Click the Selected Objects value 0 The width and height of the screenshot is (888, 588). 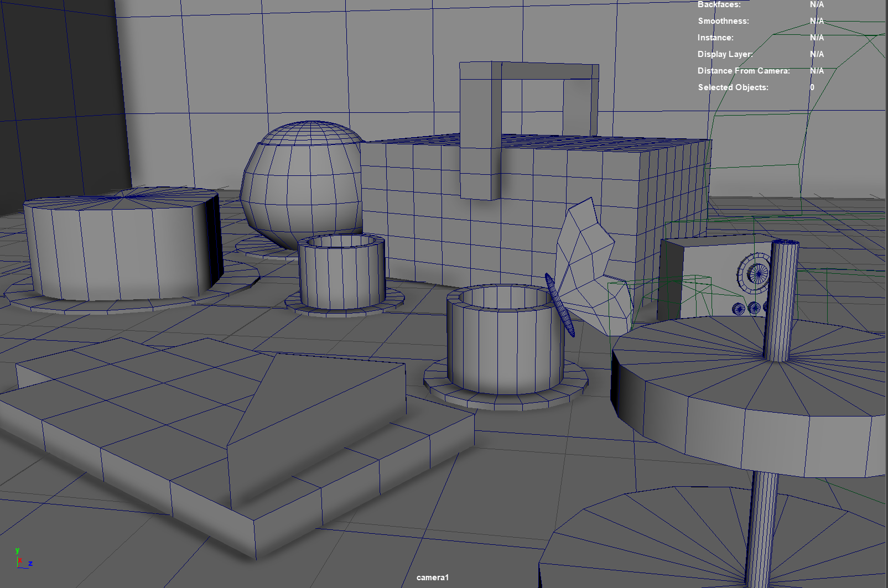pos(812,87)
